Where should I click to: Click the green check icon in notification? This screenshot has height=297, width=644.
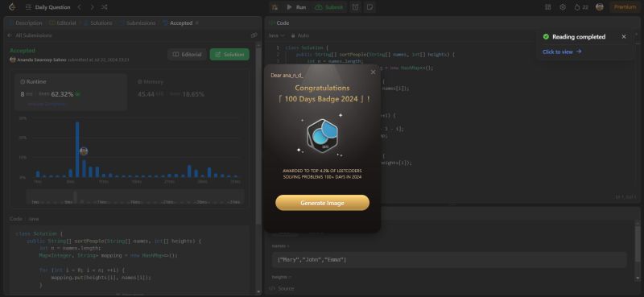(546, 36)
